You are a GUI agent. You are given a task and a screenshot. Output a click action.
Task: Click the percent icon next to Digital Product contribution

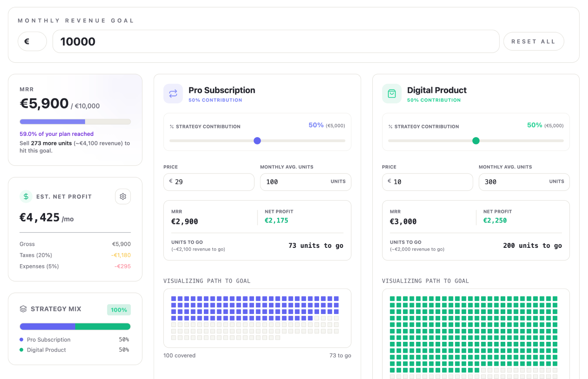(390, 126)
